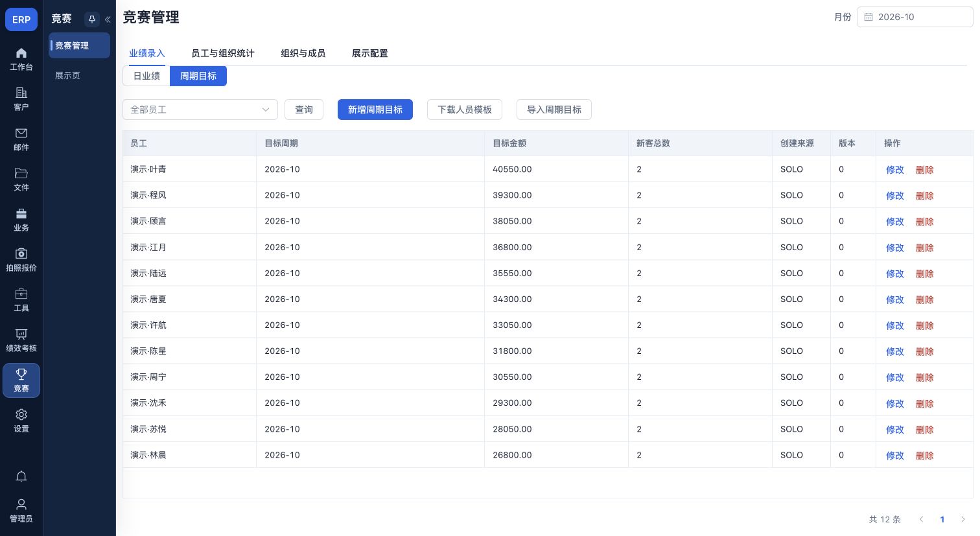
Task: Click 修改 for 演示·周宁
Action: click(x=895, y=377)
